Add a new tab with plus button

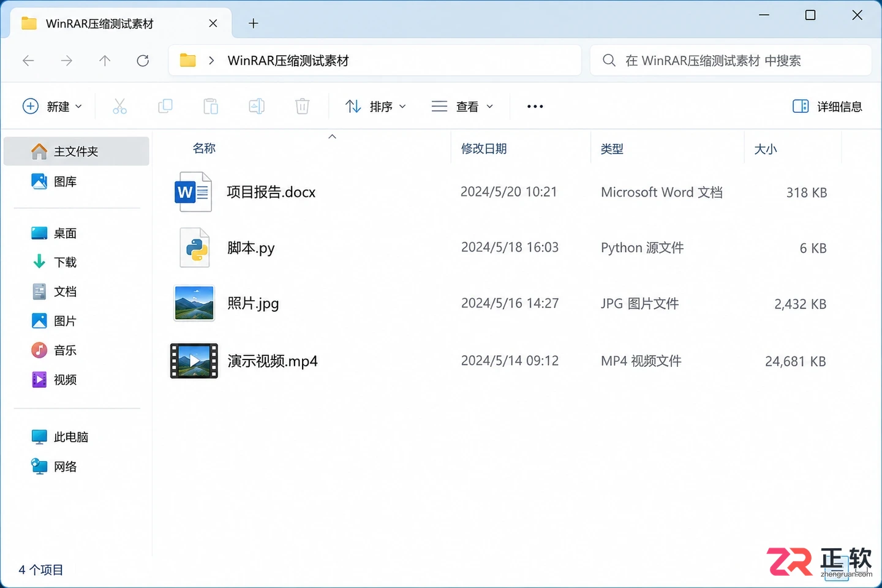[254, 23]
